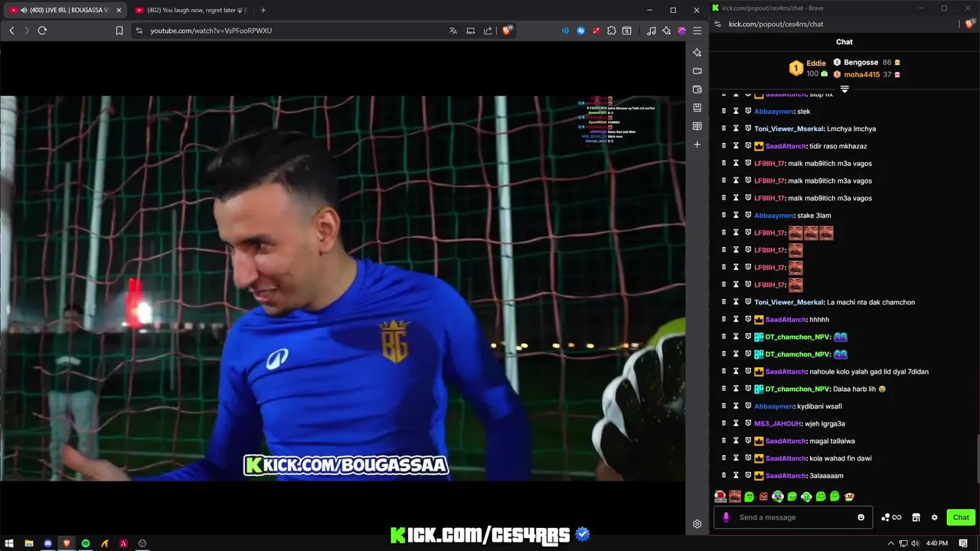Image resolution: width=980 pixels, height=551 pixels.
Task: Open volume control in system tray
Action: pyautogui.click(x=915, y=543)
